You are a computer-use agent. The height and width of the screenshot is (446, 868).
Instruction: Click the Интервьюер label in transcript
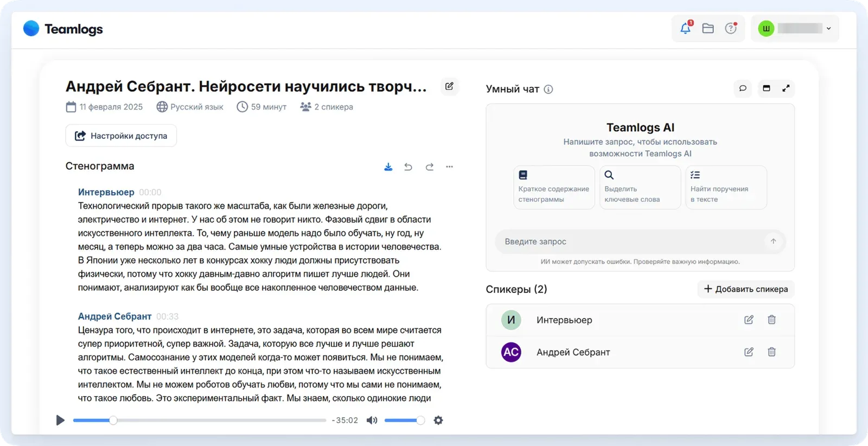pos(106,192)
